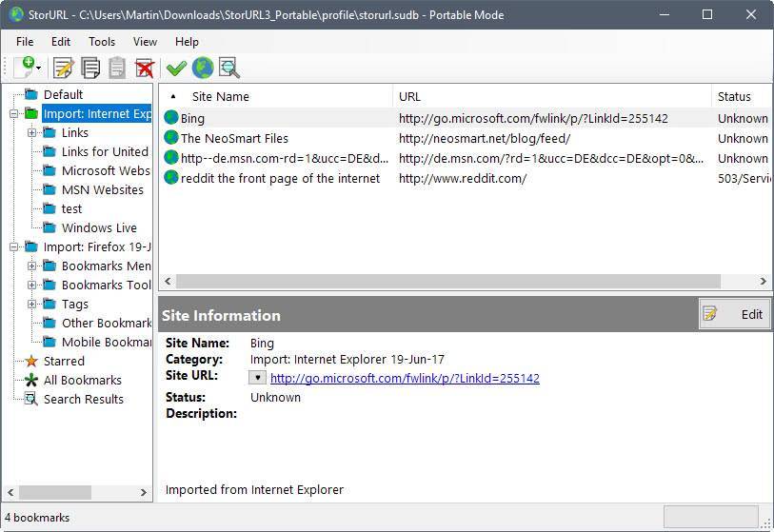
Task: Select the reddit front page bookmark row
Action: point(466,178)
